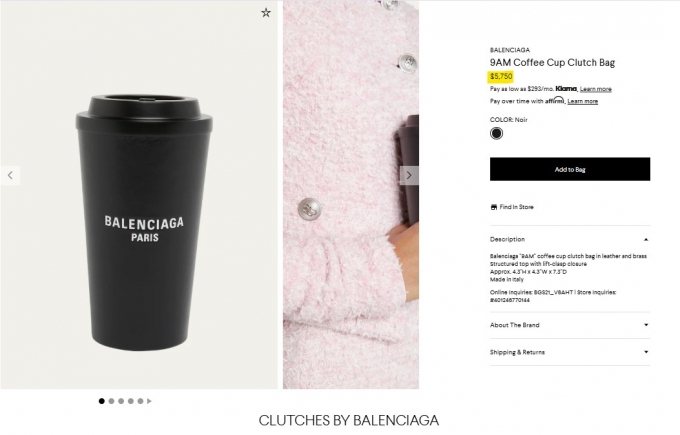Open Affirm Learn more link
The height and width of the screenshot is (435, 680).
coord(582,101)
